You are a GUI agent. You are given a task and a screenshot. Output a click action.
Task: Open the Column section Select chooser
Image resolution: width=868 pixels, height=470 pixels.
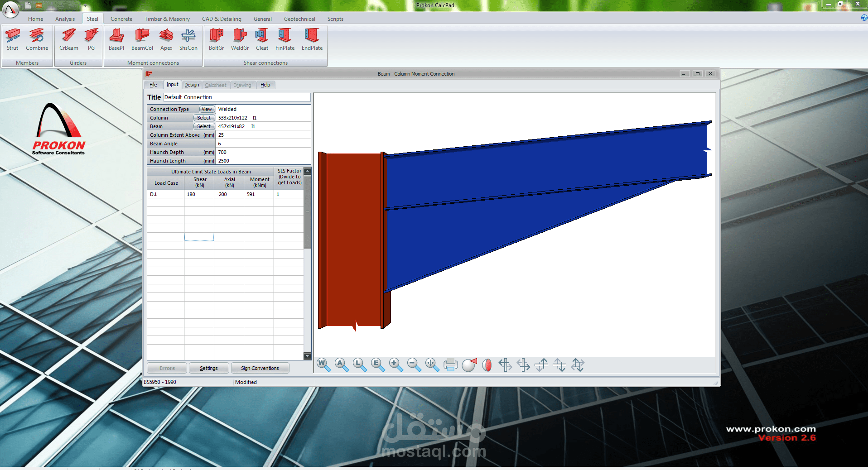pos(204,117)
